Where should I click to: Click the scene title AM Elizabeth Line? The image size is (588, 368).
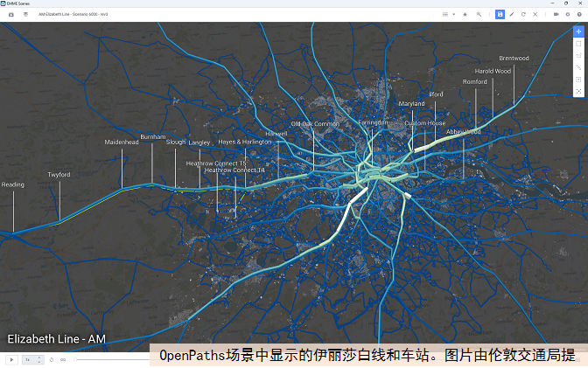pos(73,14)
